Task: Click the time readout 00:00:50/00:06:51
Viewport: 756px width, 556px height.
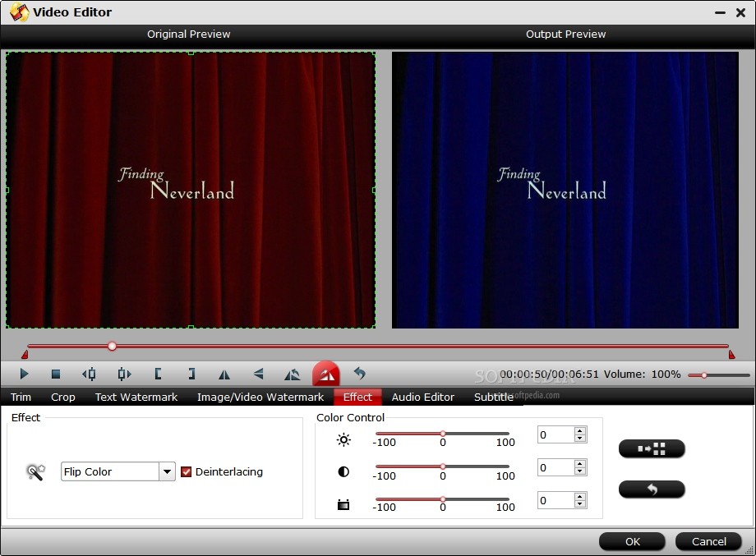Action: (549, 374)
